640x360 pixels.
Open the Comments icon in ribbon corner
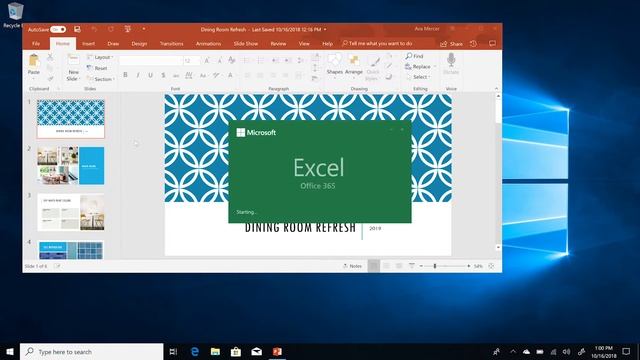click(x=492, y=44)
